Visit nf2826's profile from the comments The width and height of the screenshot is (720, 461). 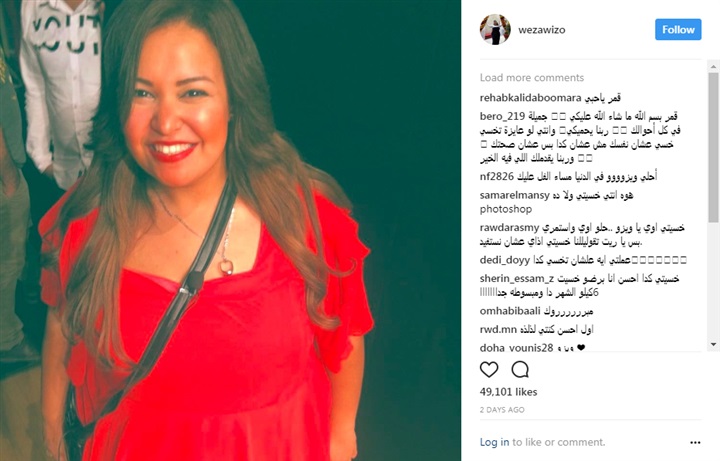pos(496,176)
